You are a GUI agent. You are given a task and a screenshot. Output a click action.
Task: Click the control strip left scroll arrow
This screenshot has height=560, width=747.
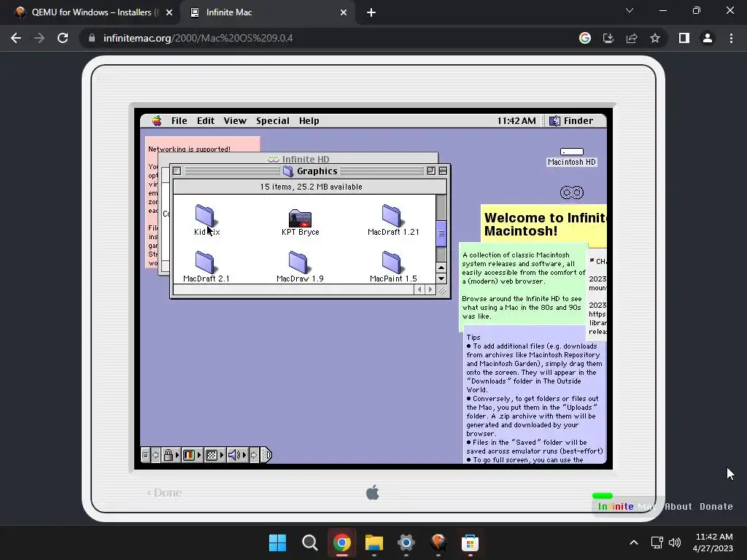pyautogui.click(x=155, y=455)
